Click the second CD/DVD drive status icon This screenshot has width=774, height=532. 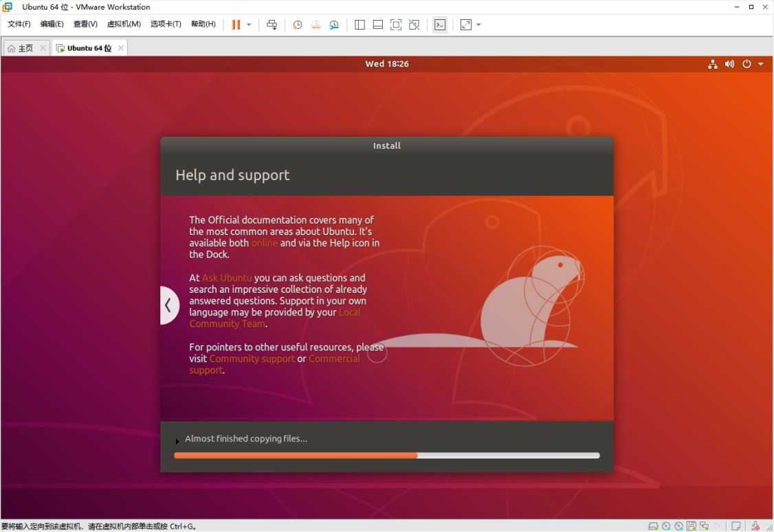coord(678,526)
